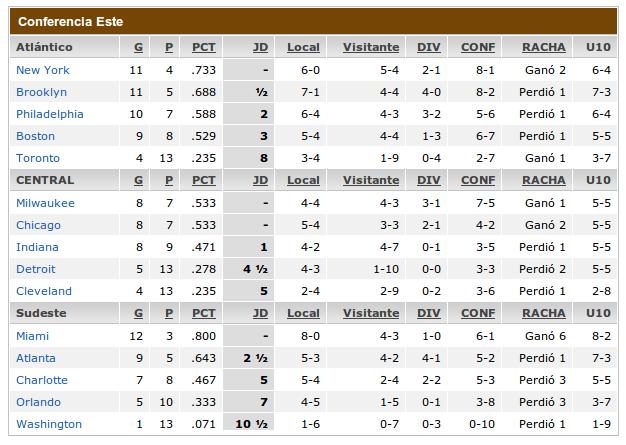Sort CENTRAL division by Visitante header
The width and height of the screenshot is (626, 445).
[371, 180]
